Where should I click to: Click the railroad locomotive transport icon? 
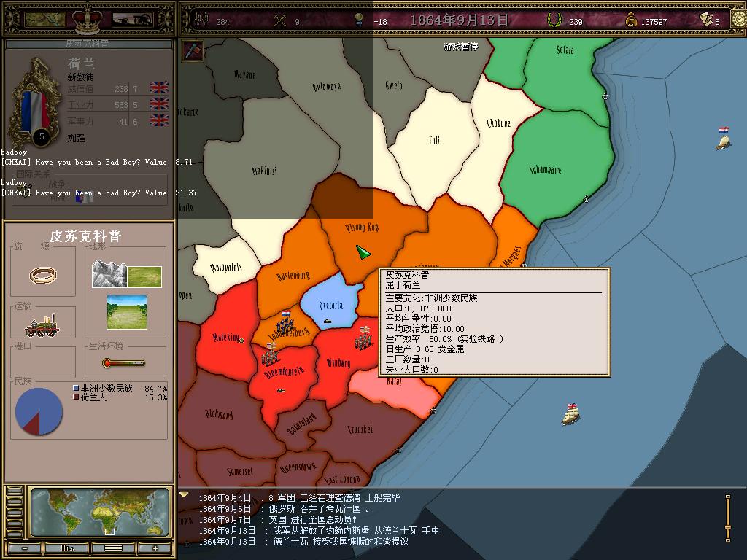42,325
